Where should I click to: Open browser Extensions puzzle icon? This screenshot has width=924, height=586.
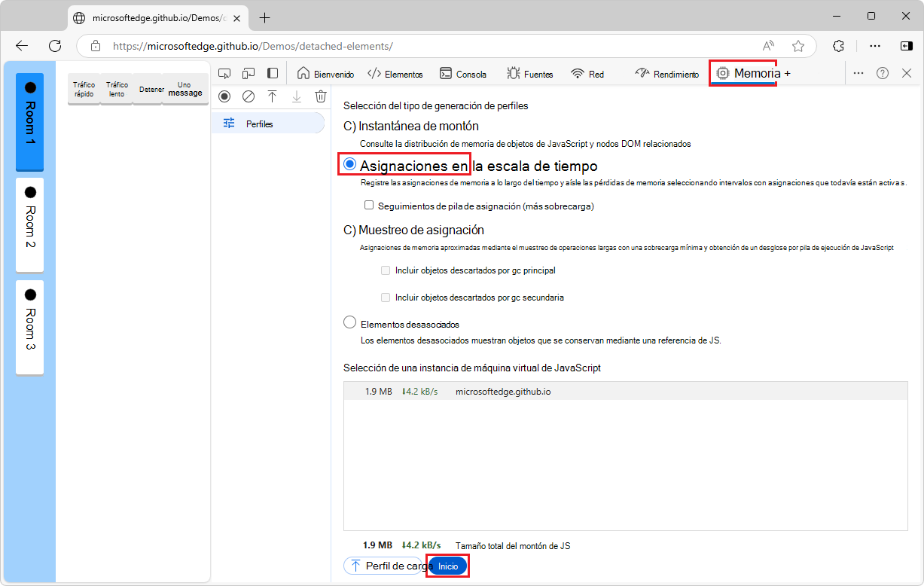click(839, 46)
